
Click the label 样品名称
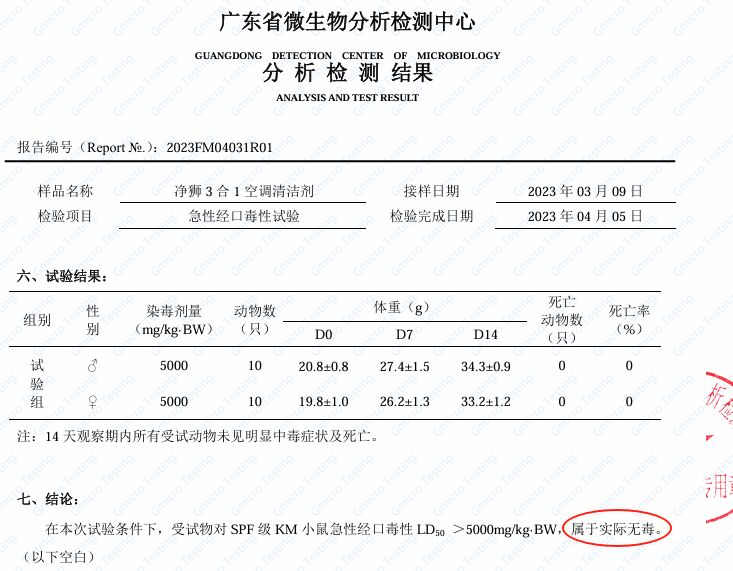pos(65,191)
